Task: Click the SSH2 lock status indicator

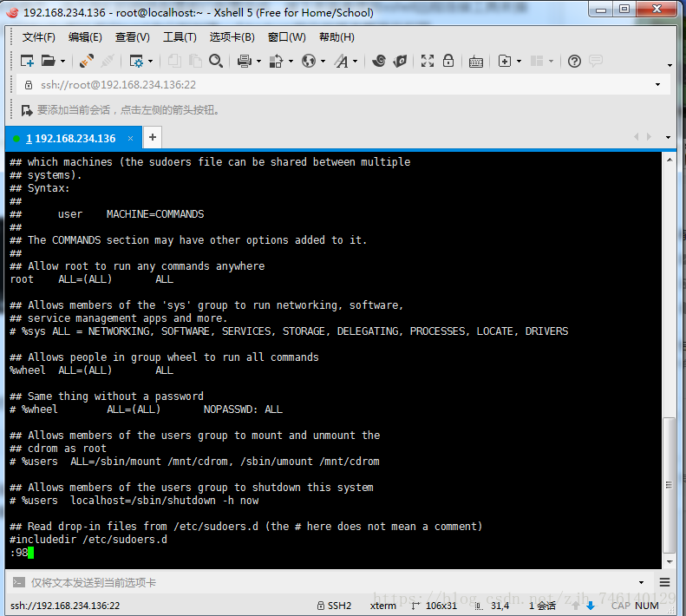Action: pos(334,606)
